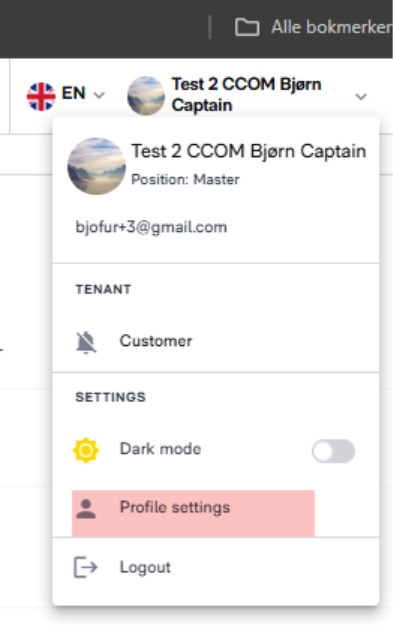This screenshot has height=628, width=393.
Task: Click the bjofur+3@gmail.com email text
Action: tap(151, 227)
